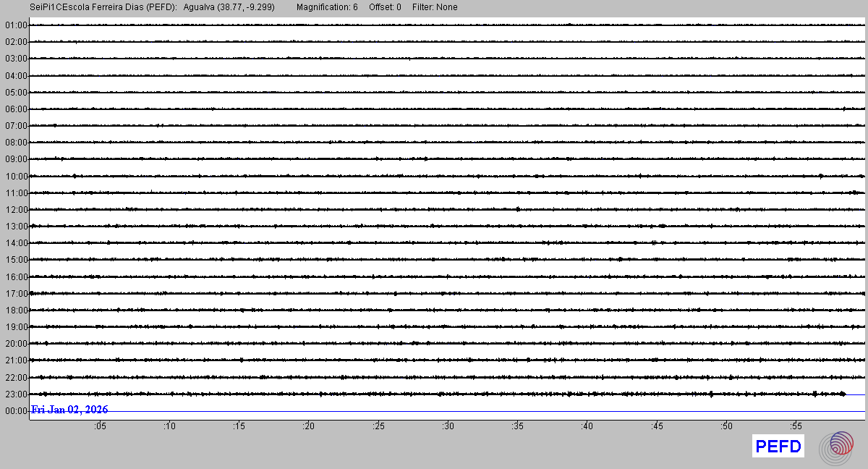The image size is (868, 469).
Task: Click the blue PEFD station badge
Action: pyautogui.click(x=778, y=447)
